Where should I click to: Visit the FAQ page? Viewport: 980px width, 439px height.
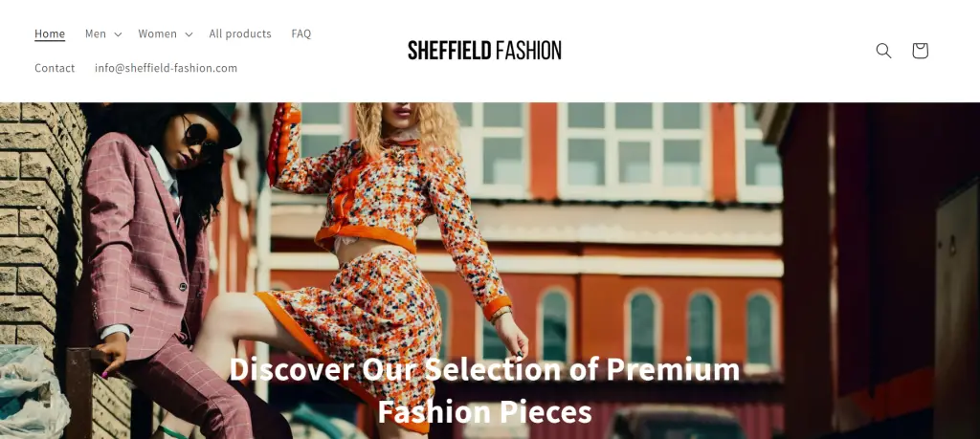[301, 33]
